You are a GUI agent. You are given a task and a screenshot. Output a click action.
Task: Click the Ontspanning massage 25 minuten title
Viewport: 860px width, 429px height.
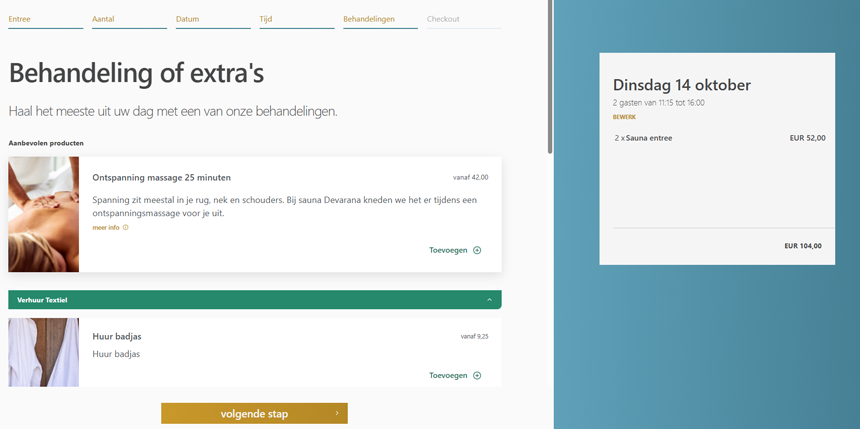pyautogui.click(x=161, y=177)
